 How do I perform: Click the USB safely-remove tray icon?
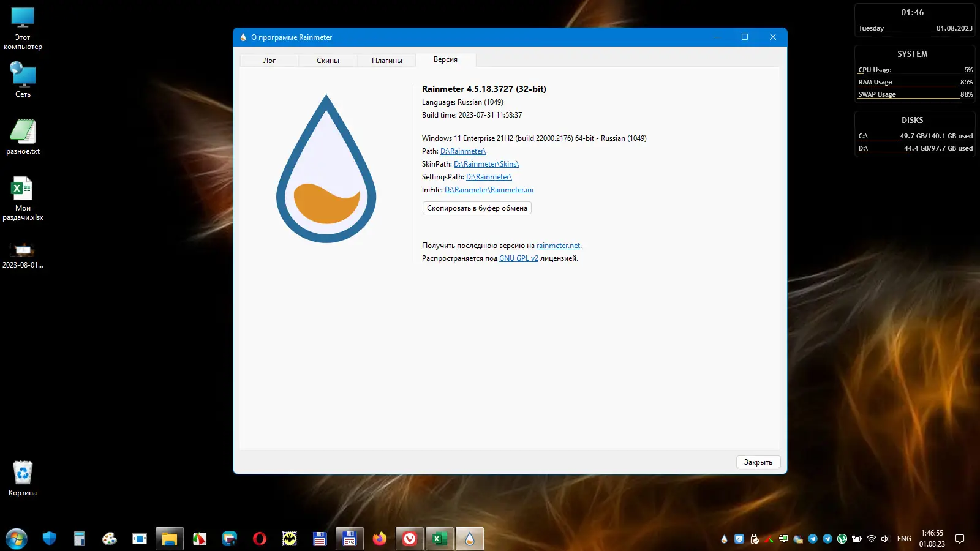coord(755,539)
